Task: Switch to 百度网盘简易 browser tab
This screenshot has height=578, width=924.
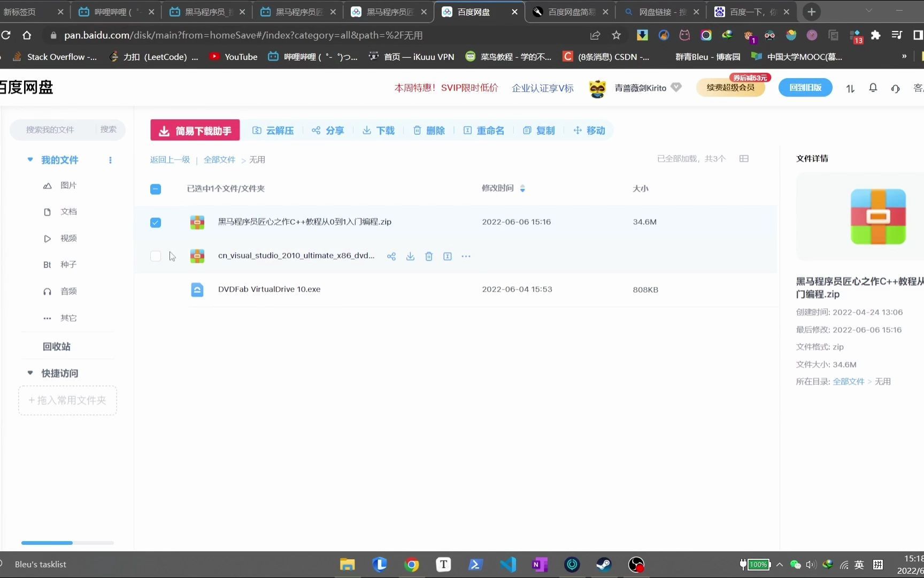Action: pos(570,12)
